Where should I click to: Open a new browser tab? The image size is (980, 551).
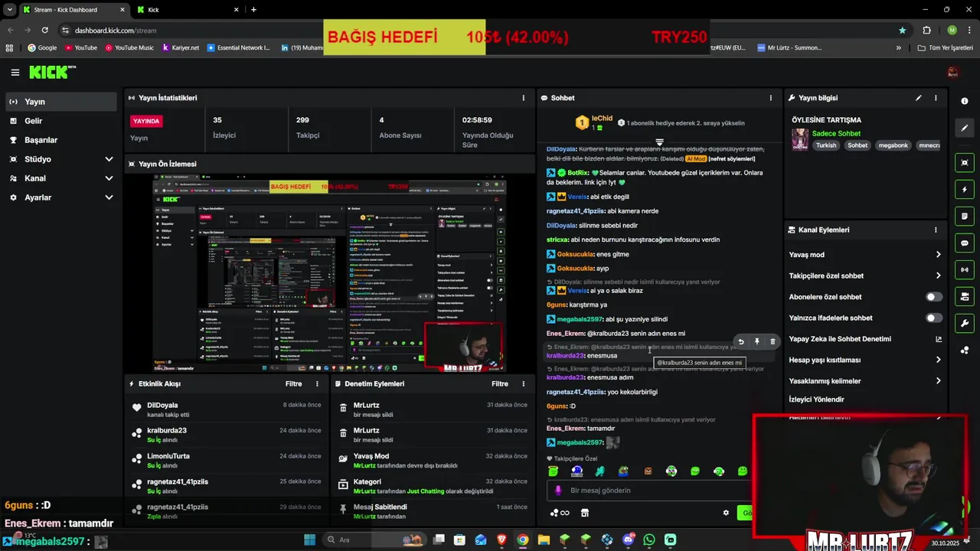(x=253, y=10)
